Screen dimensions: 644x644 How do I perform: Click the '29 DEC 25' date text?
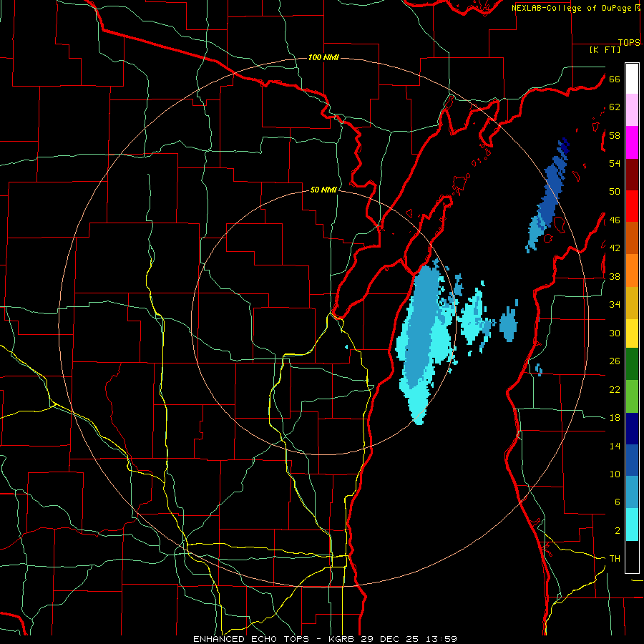click(x=390, y=639)
